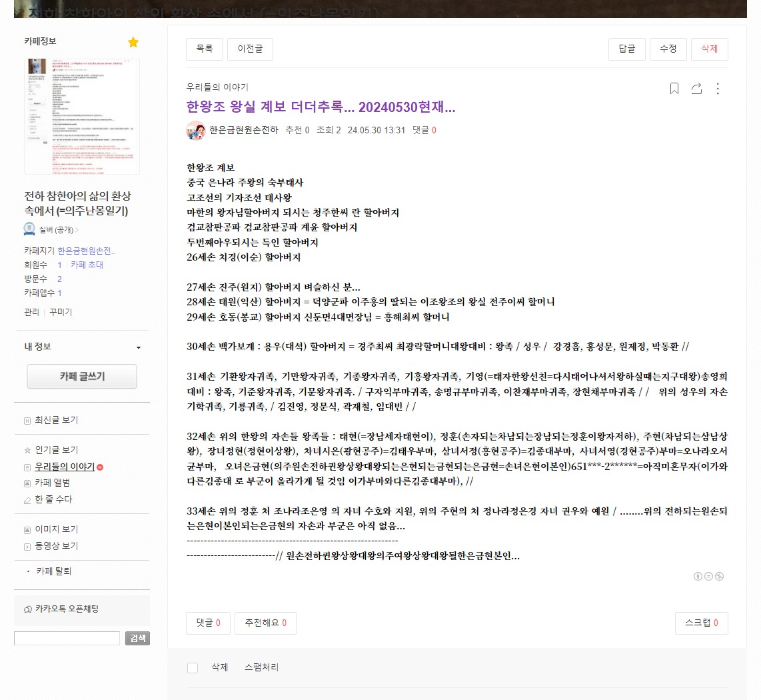Check the checkbox next to 삭제

point(193,667)
